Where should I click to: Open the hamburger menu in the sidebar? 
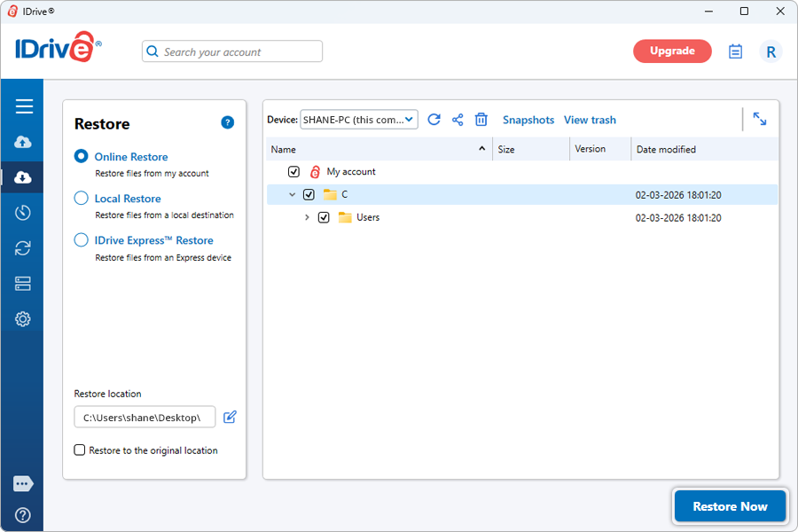point(24,106)
